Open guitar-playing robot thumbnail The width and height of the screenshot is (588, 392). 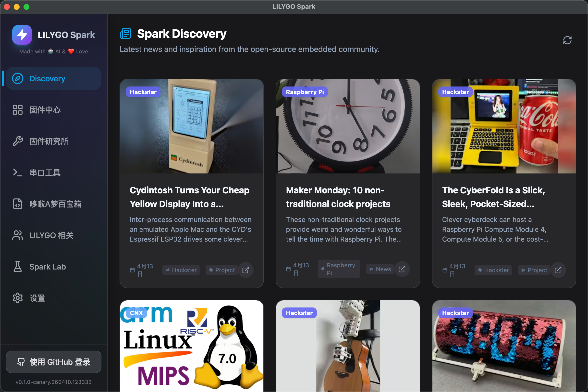click(x=348, y=346)
